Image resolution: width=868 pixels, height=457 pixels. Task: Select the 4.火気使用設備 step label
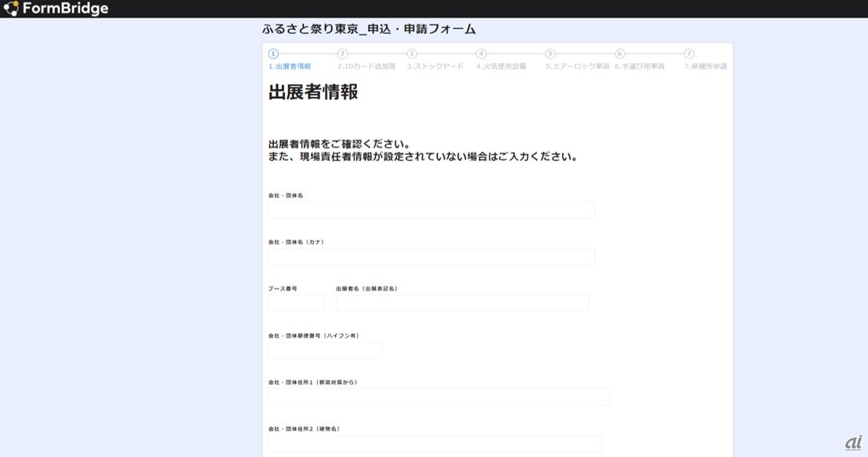tap(501, 67)
